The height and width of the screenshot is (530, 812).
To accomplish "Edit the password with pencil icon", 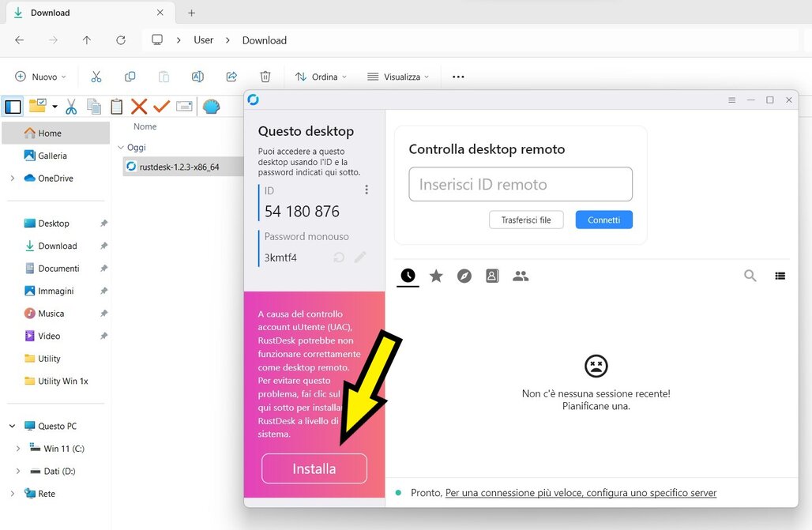I will 360,257.
